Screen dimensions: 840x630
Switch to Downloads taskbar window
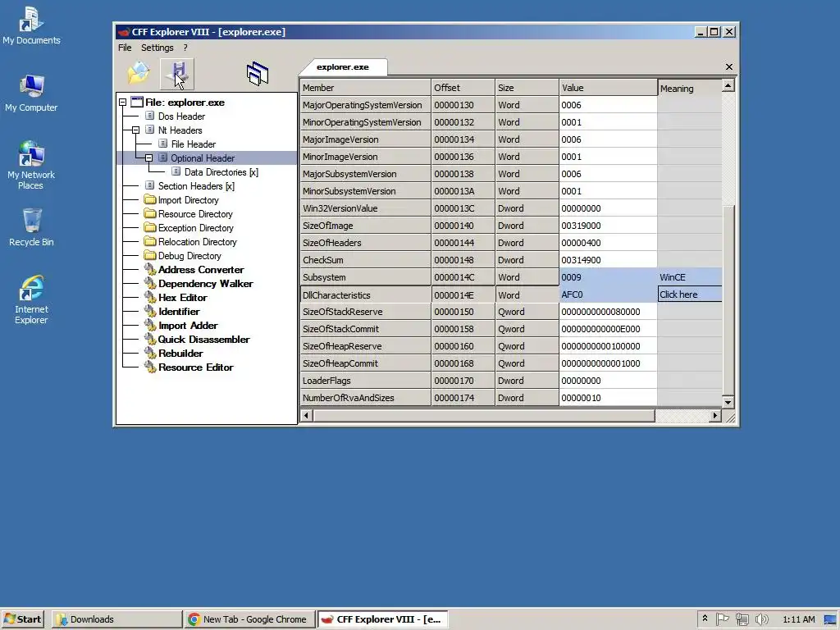(116, 619)
